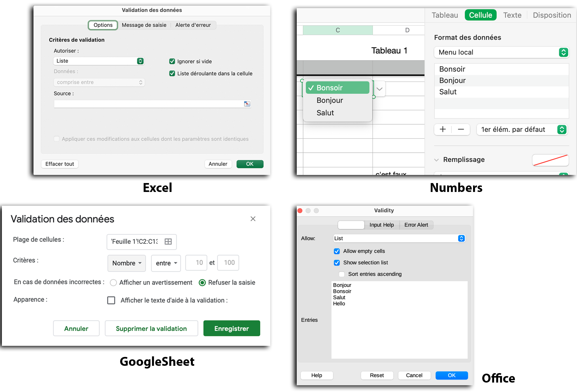Click inside the Entries text area in Validity
This screenshot has width=577, height=392.
coord(399,320)
